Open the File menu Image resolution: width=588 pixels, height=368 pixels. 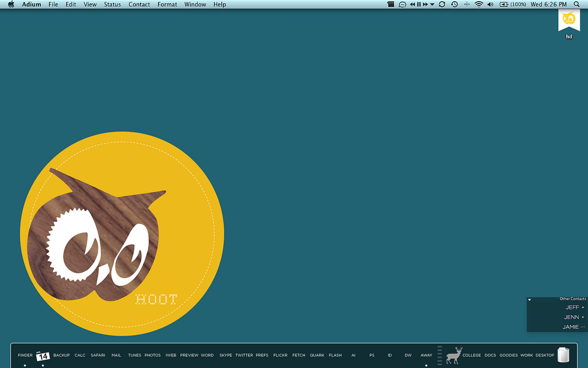coord(53,5)
